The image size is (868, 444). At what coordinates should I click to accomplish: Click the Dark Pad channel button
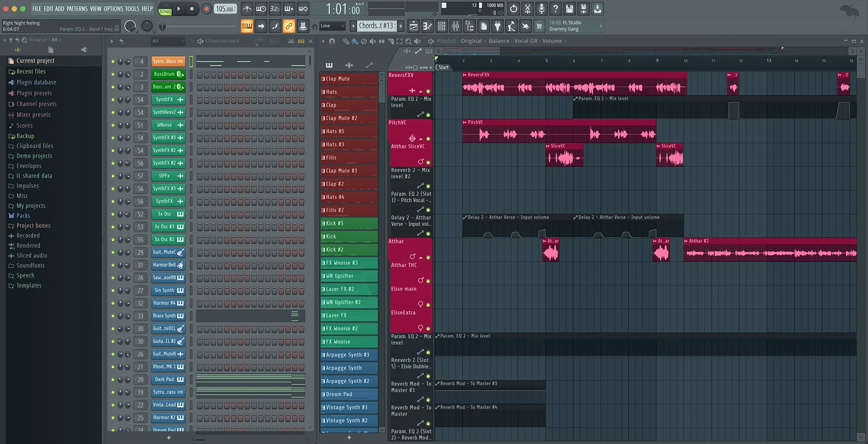(x=164, y=380)
